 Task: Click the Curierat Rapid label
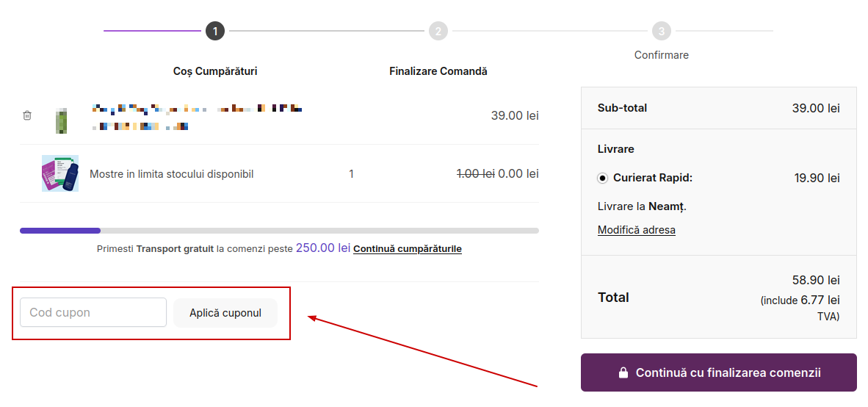[654, 179]
